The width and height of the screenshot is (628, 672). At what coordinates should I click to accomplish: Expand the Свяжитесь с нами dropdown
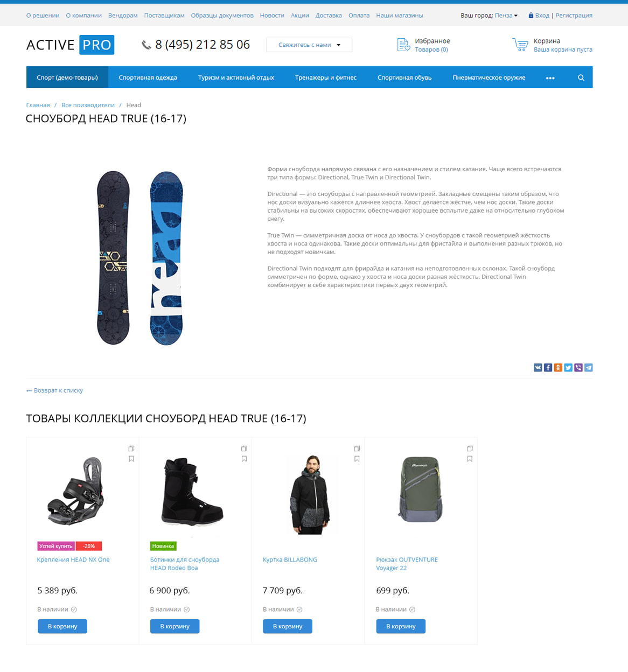point(309,45)
